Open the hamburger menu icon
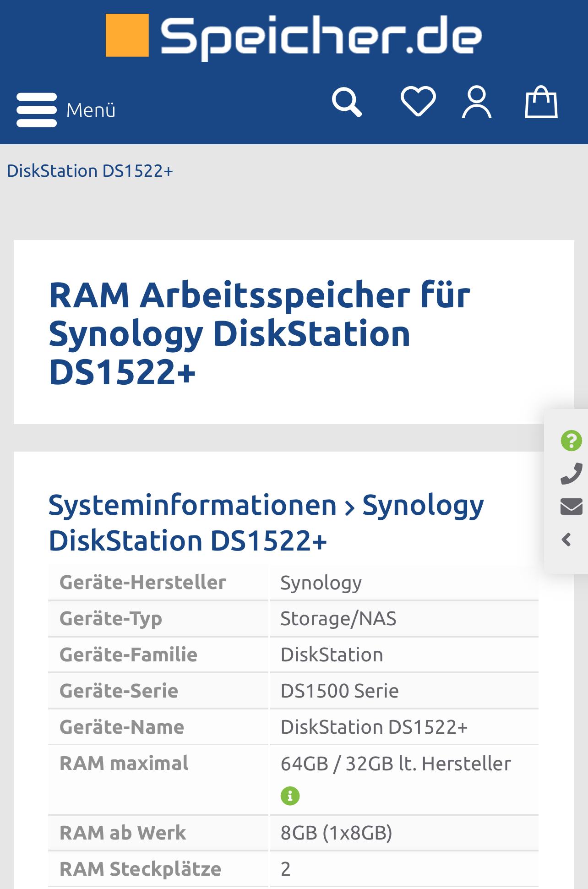Viewport: 588px width, 889px height. pyautogui.click(x=37, y=110)
